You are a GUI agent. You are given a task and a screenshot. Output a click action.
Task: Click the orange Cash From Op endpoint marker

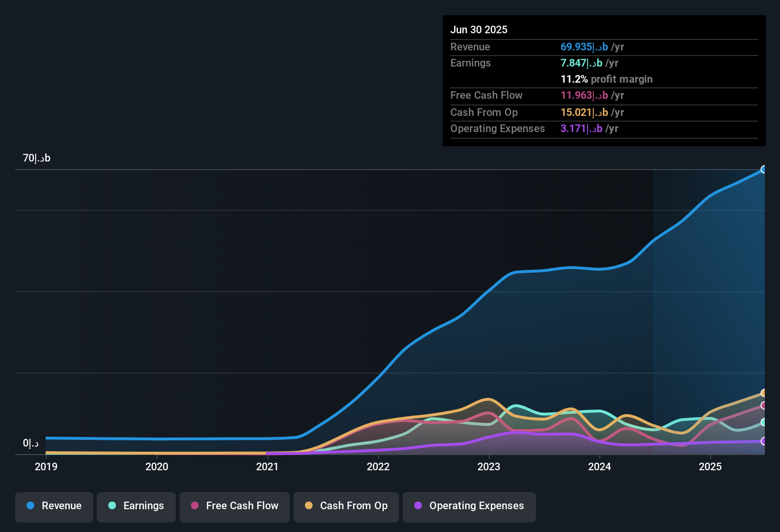point(764,393)
